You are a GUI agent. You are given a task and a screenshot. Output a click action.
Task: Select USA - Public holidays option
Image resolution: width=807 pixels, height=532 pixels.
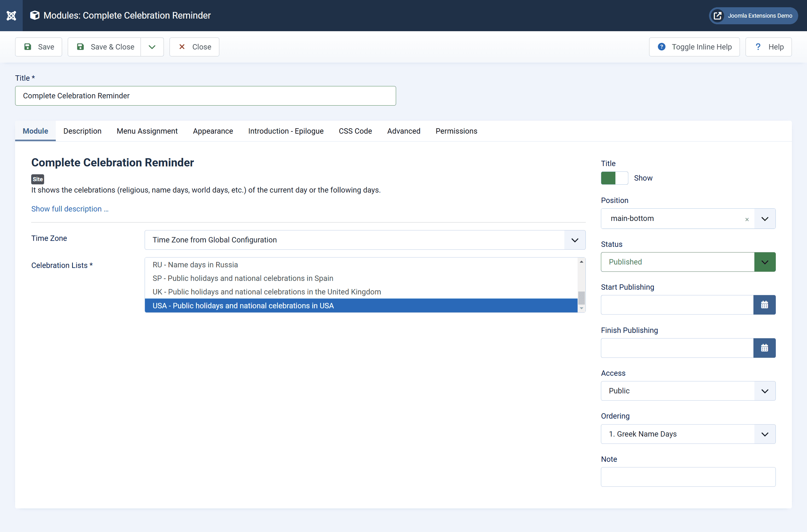[361, 306]
